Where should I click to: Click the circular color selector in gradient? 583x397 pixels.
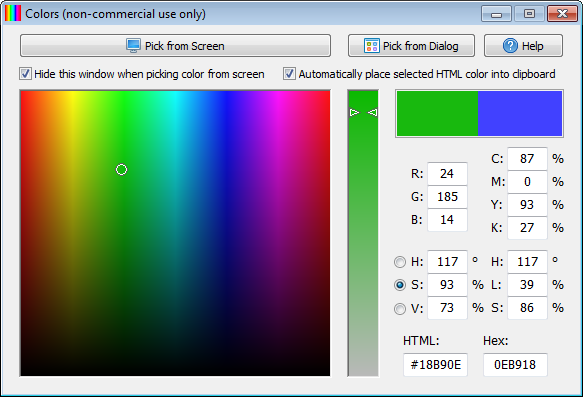pos(122,170)
